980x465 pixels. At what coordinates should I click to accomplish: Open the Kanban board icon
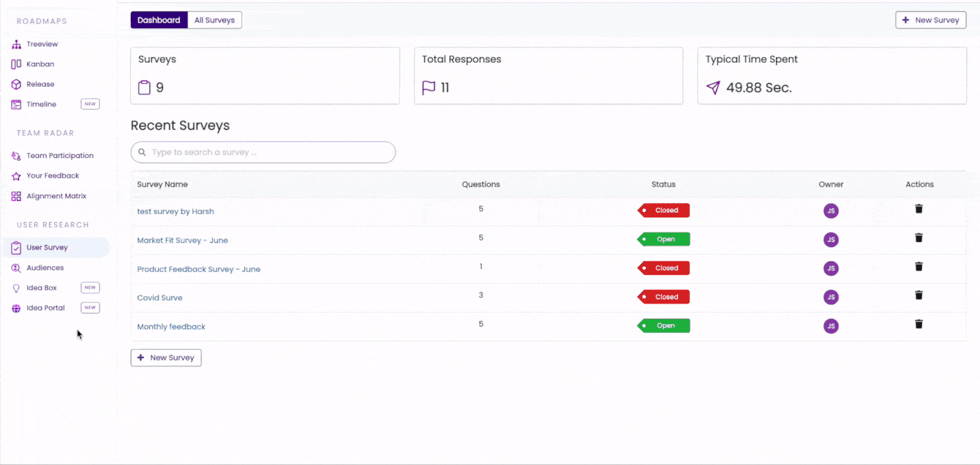coord(16,64)
